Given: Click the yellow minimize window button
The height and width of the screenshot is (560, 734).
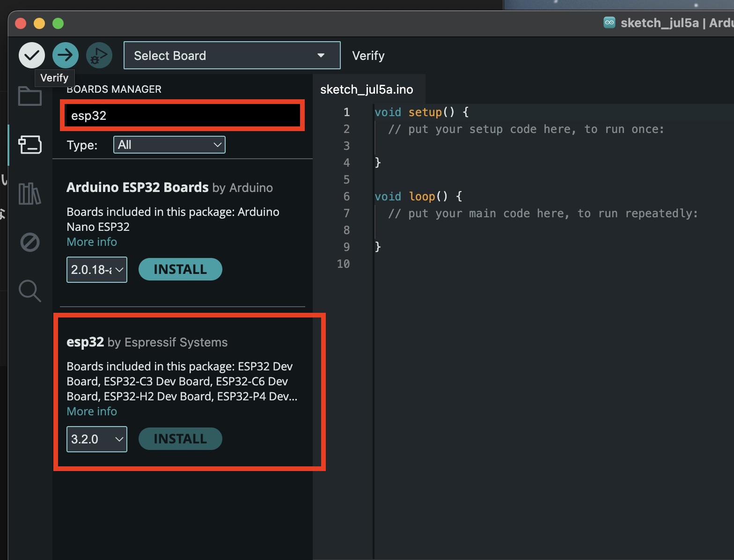Looking at the screenshot, I should (x=39, y=23).
